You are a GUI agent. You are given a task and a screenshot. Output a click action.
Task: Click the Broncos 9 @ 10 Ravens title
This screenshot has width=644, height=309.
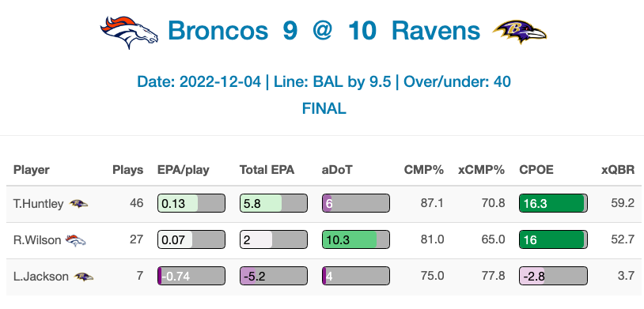coord(324,31)
